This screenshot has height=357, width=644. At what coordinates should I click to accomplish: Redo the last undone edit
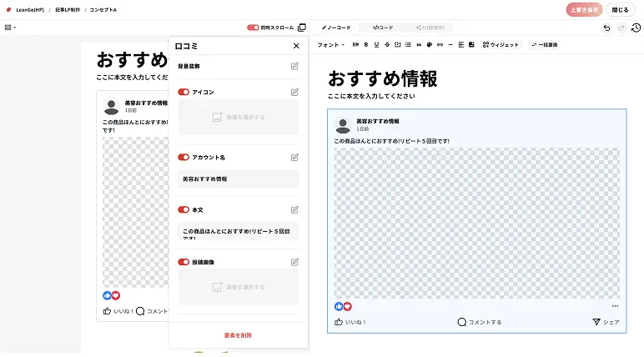(x=621, y=28)
